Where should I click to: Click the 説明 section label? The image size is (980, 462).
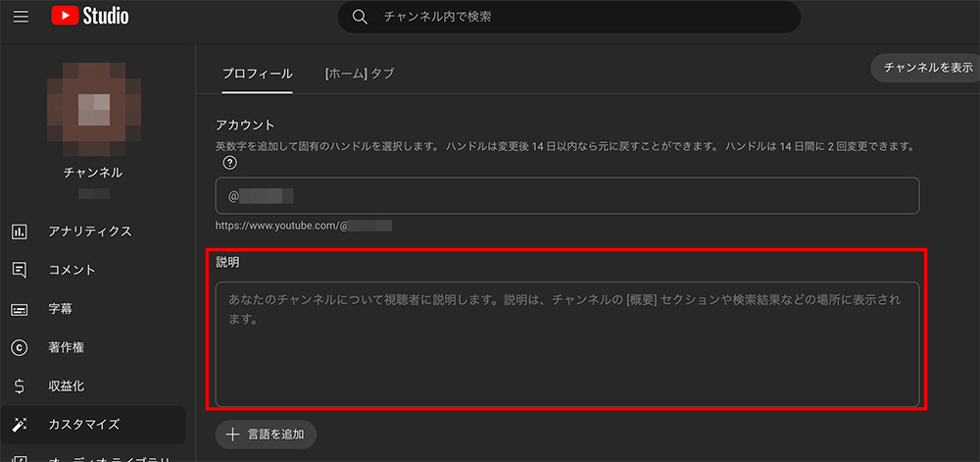(227, 263)
